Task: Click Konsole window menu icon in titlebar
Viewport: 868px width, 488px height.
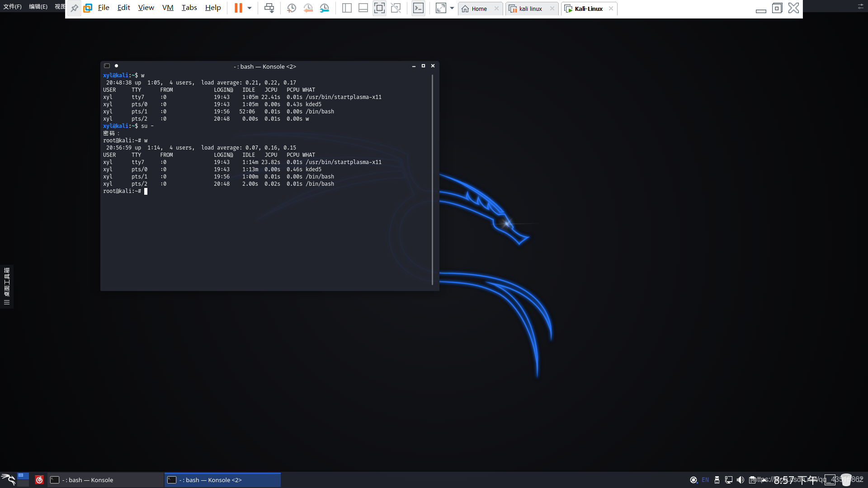Action: click(x=107, y=66)
